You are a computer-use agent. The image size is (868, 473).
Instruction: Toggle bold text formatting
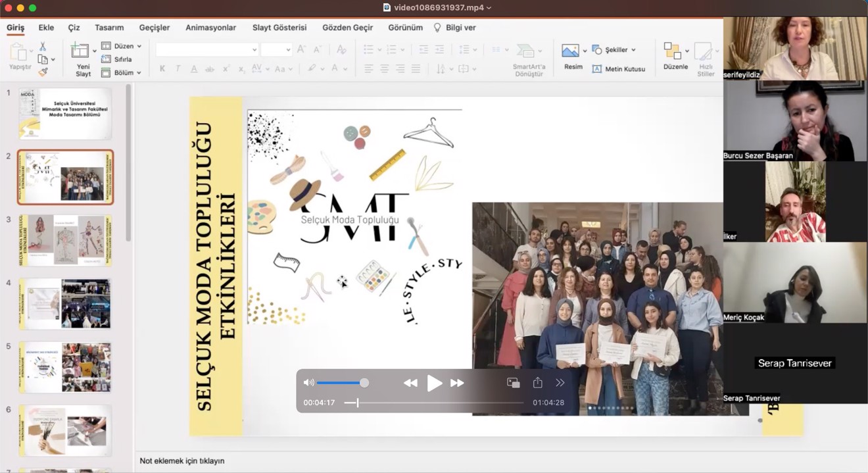pos(162,69)
